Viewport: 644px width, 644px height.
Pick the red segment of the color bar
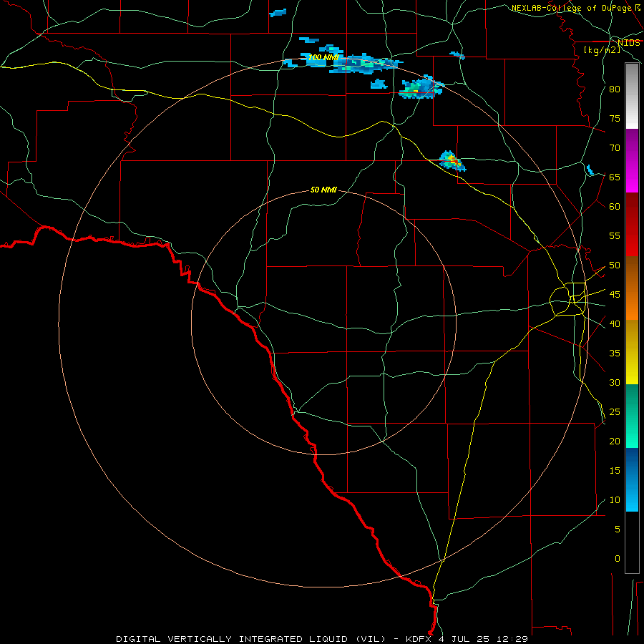point(632,224)
